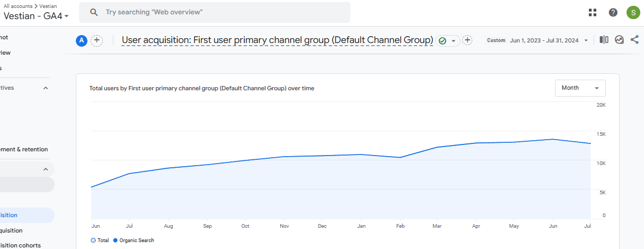Open the Insights icon
The image size is (644, 249).
click(619, 40)
